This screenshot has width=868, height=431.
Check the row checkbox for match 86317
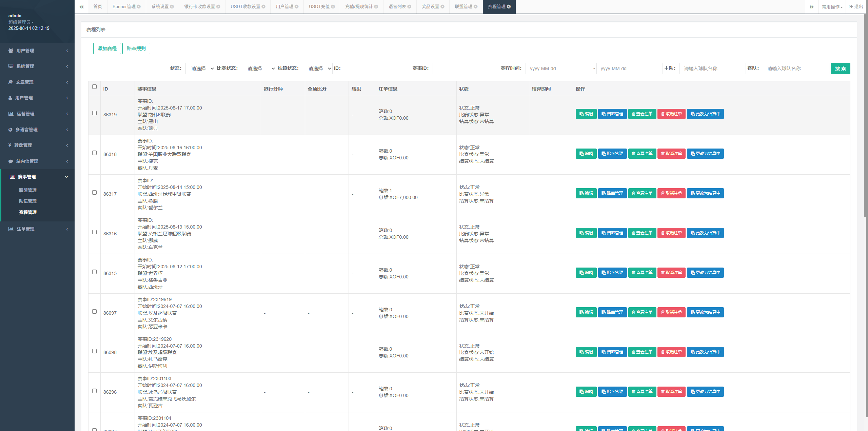point(95,193)
